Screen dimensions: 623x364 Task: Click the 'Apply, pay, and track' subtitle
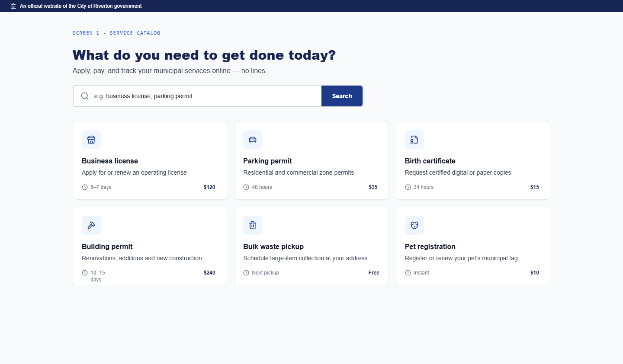click(x=170, y=70)
